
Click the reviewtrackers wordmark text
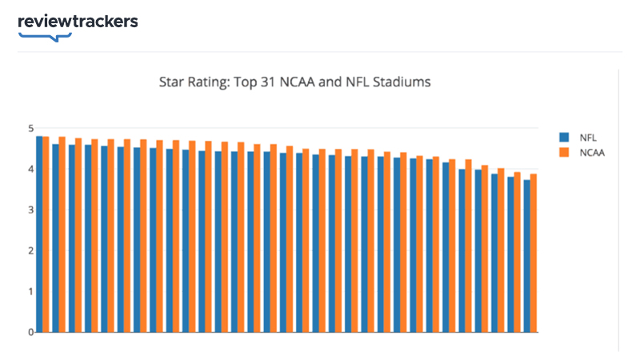point(78,22)
